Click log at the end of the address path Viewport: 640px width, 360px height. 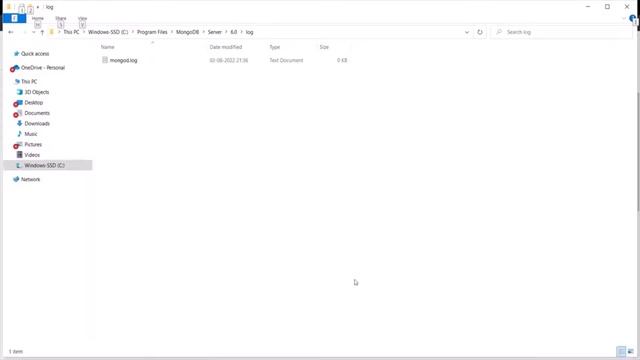tap(249, 32)
